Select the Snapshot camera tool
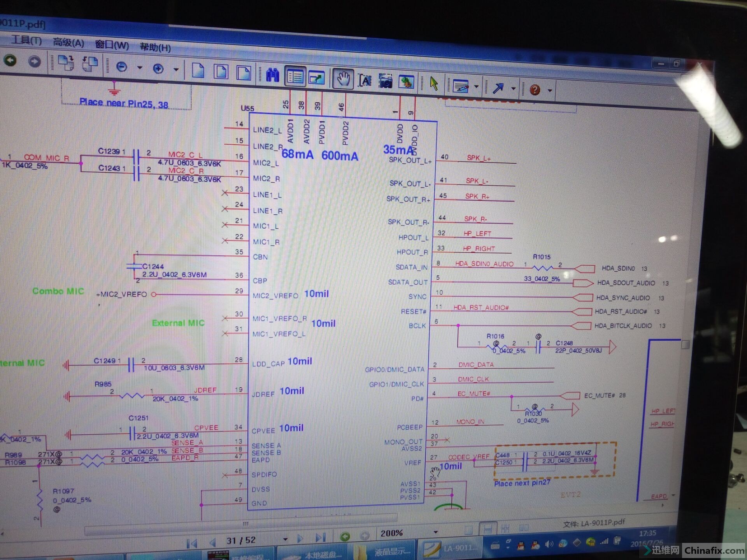 pyautogui.click(x=386, y=82)
